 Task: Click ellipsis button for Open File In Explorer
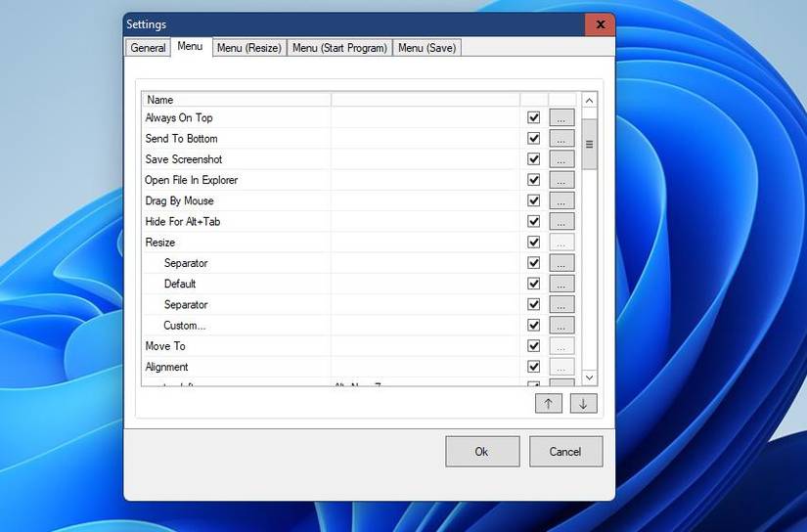(x=561, y=180)
